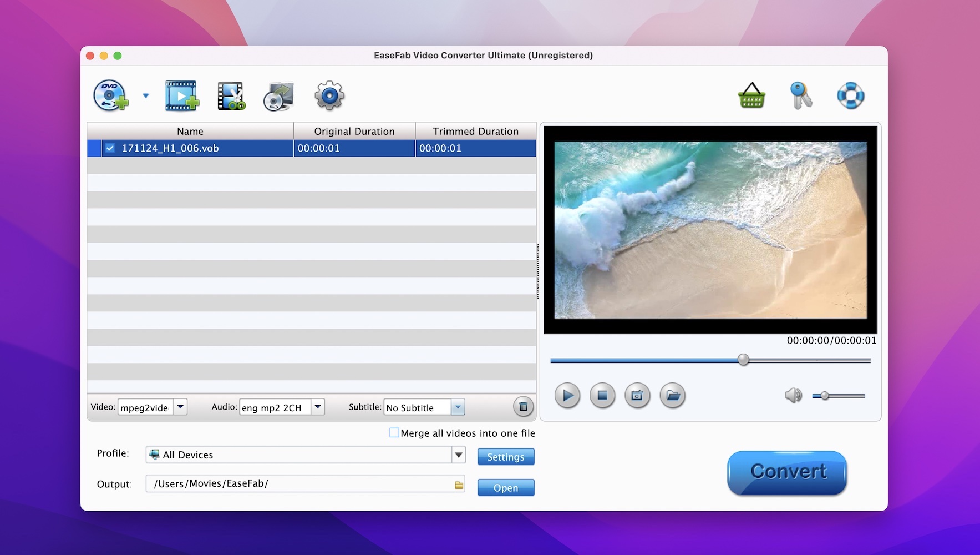Screen dimensions: 980x555
Task: Open the Audio track dropdown
Action: (318, 407)
